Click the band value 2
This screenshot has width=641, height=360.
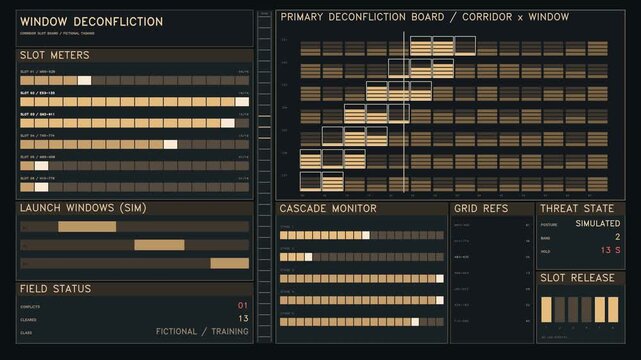pyautogui.click(x=618, y=237)
